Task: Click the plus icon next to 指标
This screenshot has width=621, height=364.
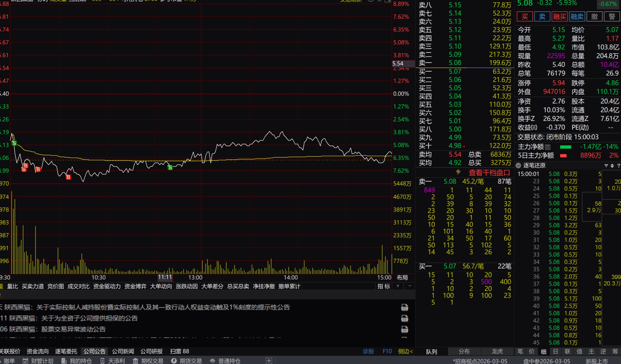Action: click(x=398, y=286)
